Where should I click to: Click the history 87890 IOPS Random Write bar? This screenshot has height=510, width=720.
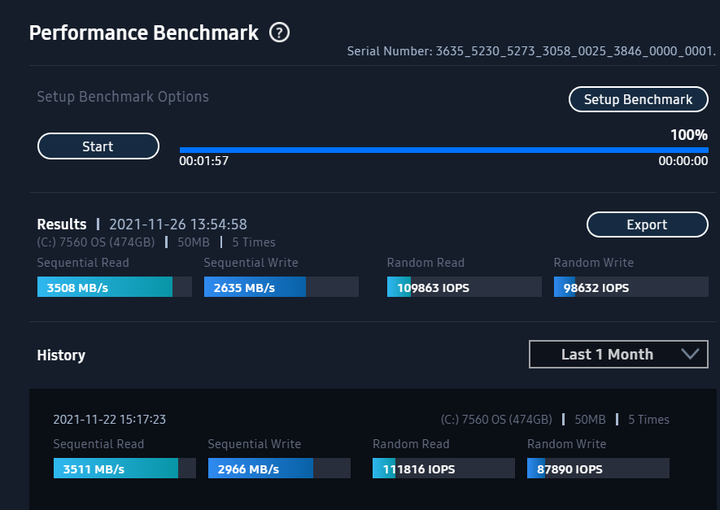click(x=598, y=468)
